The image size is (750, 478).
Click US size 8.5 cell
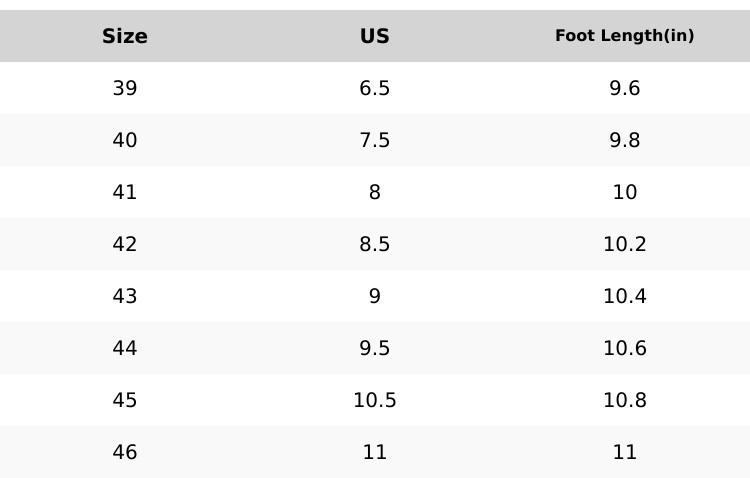click(x=375, y=244)
